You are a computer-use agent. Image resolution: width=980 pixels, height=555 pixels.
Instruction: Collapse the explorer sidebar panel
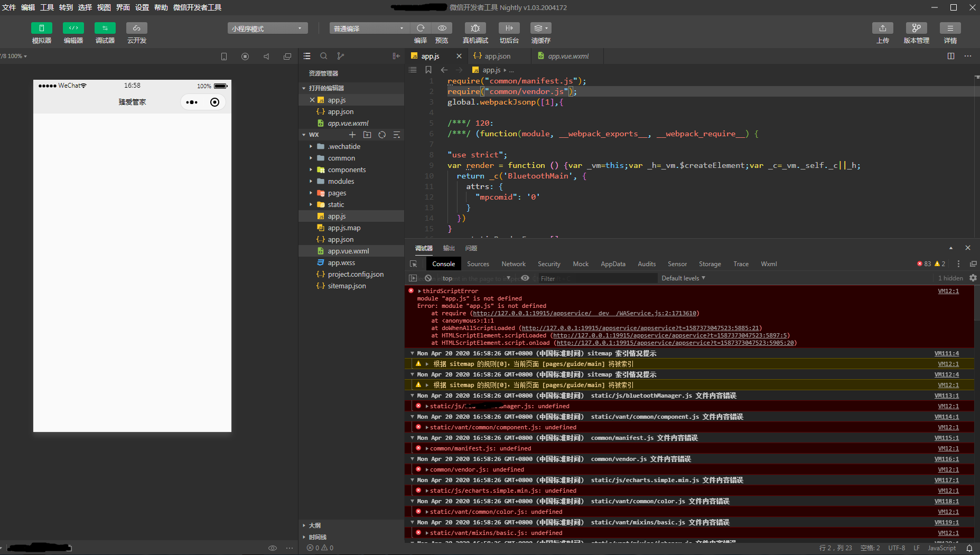[x=396, y=56]
